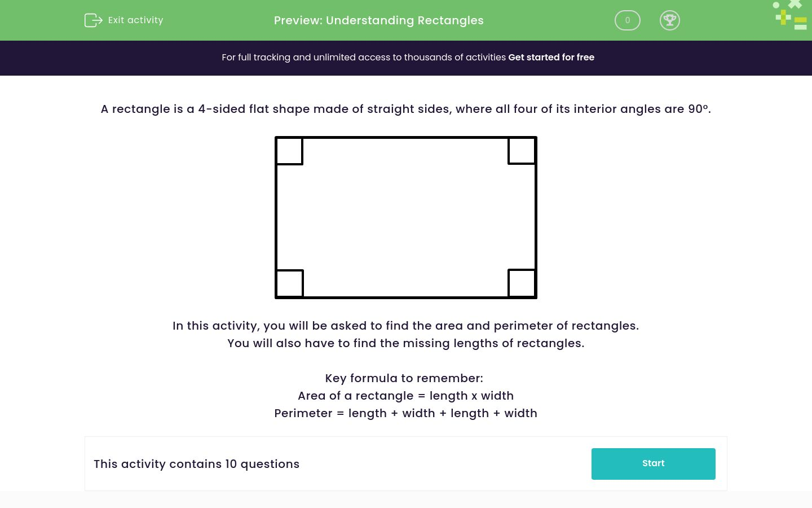
Task: Open the Get started for free link
Action: coord(551,57)
